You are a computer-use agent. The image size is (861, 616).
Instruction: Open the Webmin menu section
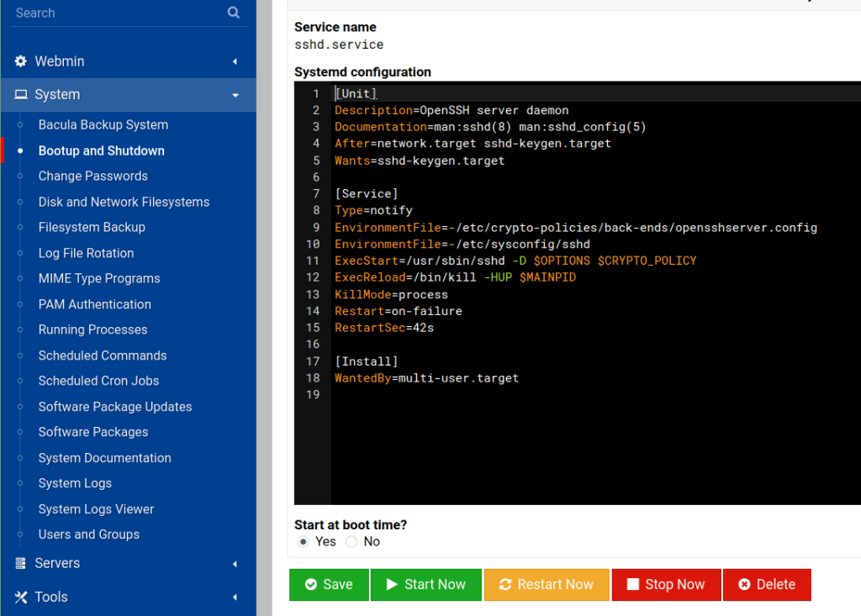[x=129, y=61]
